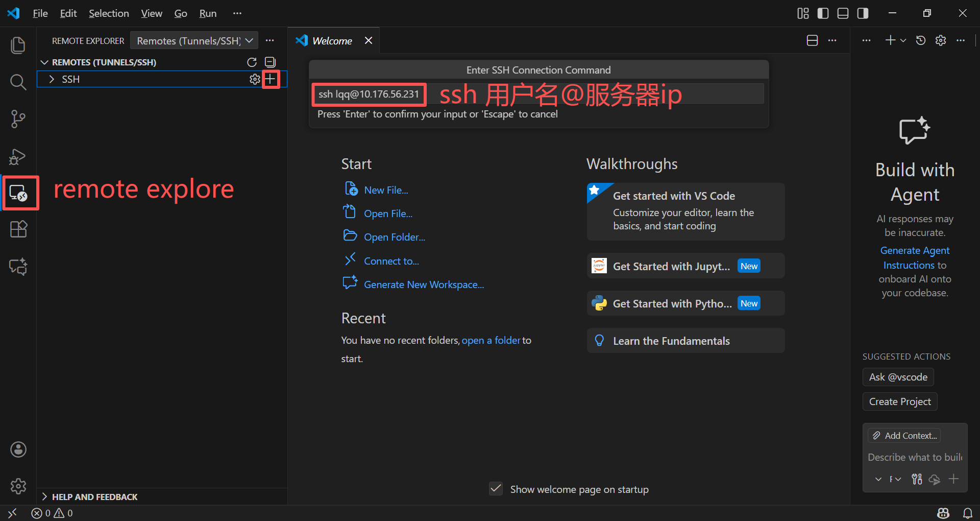The image size is (980, 521).
Task: Show chat history
Action: 921,40
